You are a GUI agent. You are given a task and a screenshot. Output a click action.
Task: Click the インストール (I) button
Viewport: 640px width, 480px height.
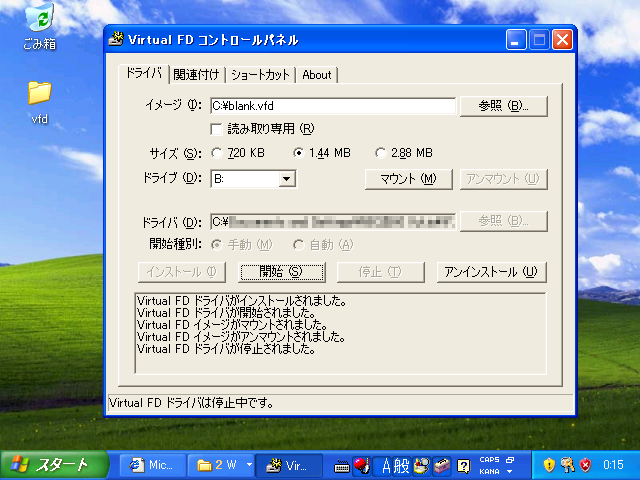click(182, 272)
